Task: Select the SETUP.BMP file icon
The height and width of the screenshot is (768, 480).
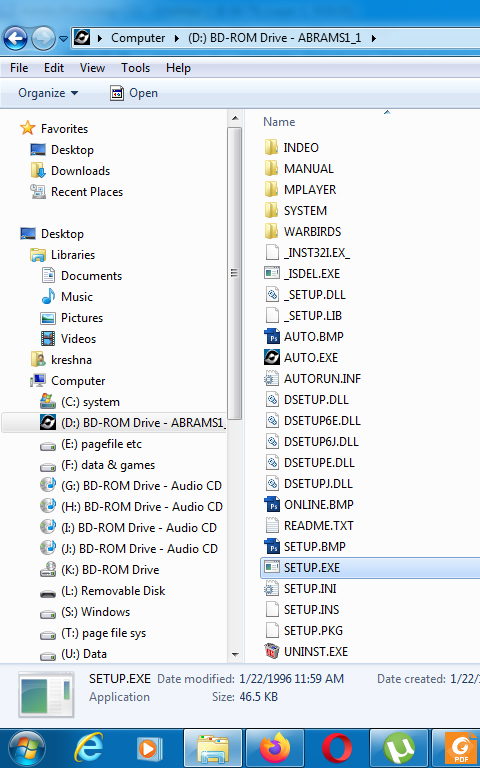Action: point(271,547)
